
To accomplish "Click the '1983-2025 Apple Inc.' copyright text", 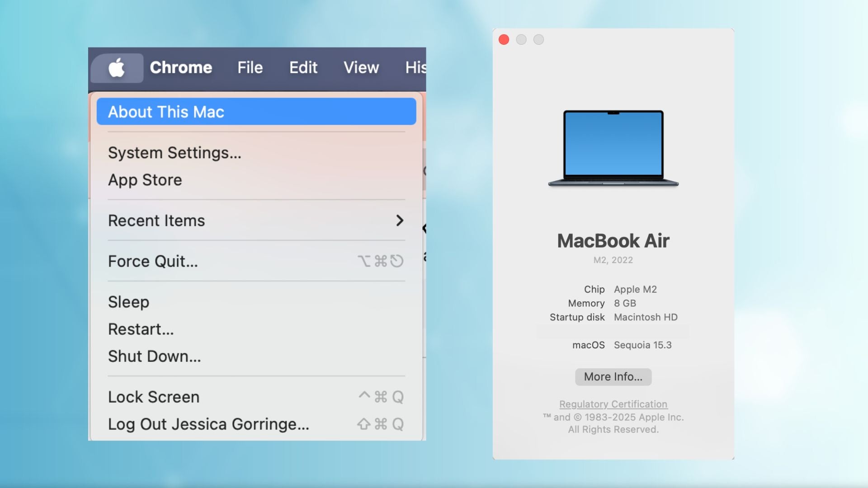I will (634, 417).
